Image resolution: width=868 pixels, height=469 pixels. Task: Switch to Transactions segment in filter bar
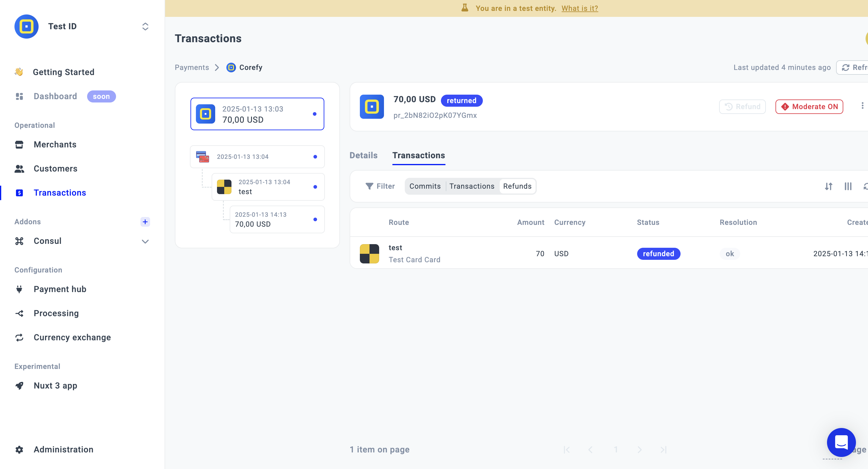click(x=471, y=186)
